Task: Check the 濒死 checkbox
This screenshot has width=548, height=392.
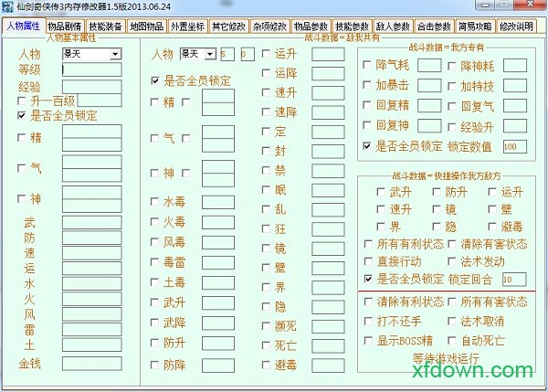Action: click(267, 326)
